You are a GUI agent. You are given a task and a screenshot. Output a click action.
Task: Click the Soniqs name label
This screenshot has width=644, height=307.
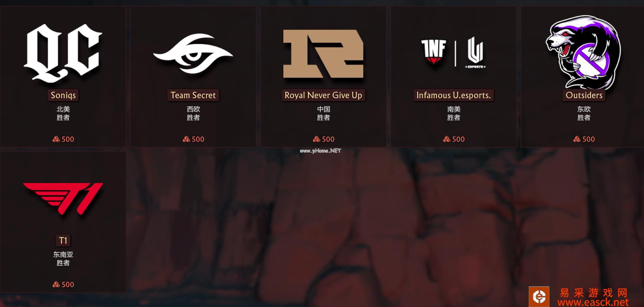(x=63, y=95)
